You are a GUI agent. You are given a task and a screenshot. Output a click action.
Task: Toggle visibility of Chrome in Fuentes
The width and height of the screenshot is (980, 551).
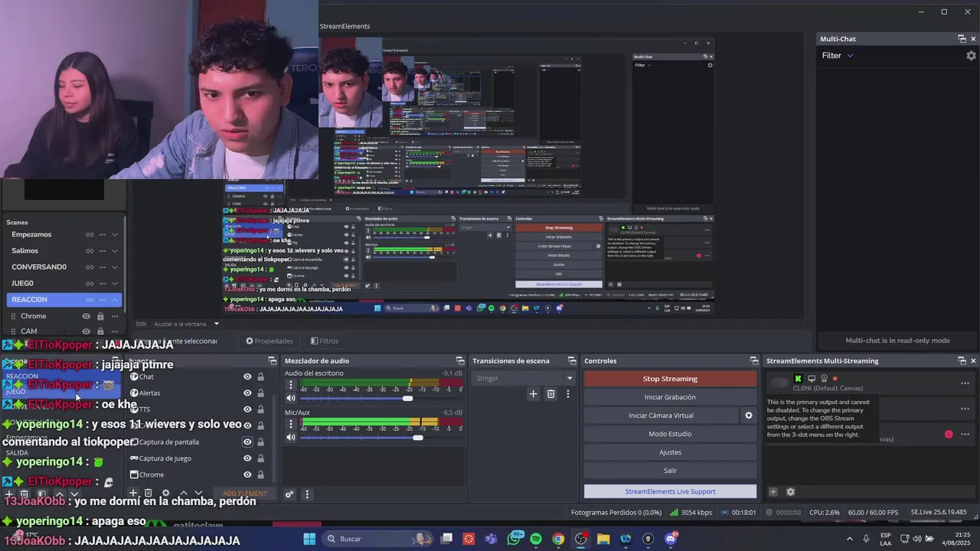click(247, 474)
